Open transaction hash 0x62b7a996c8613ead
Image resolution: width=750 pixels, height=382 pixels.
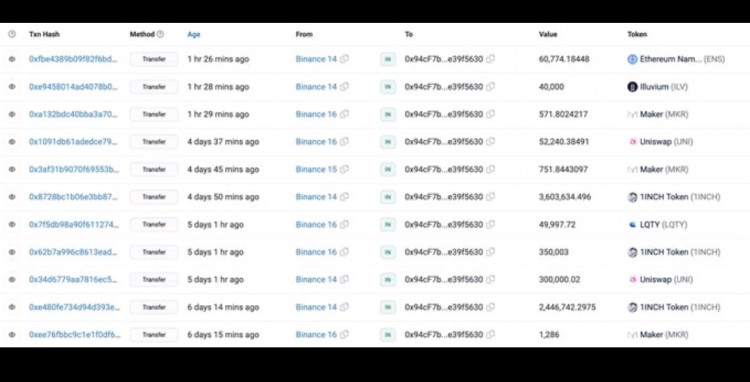[x=73, y=252]
